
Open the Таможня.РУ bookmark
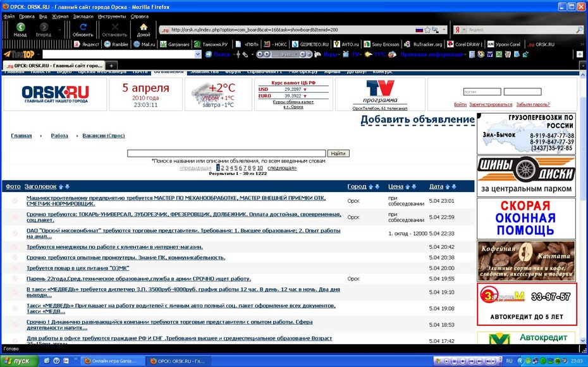click(x=211, y=44)
